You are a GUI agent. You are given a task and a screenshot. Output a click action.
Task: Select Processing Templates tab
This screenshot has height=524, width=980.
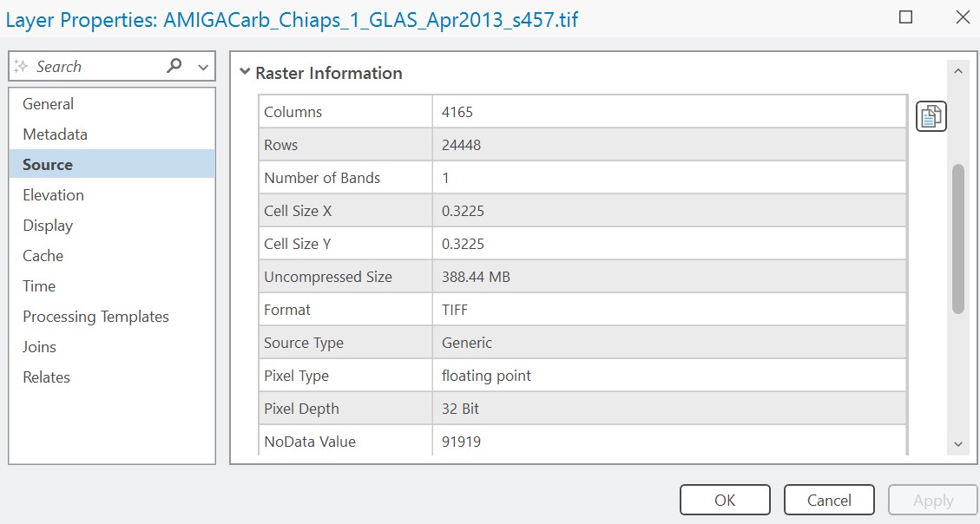tap(95, 317)
